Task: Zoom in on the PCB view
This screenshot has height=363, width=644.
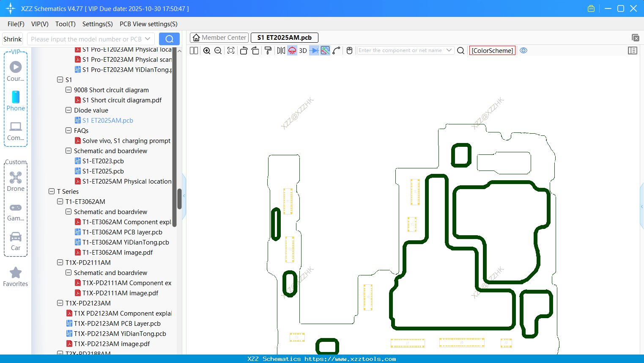Action: tap(207, 50)
